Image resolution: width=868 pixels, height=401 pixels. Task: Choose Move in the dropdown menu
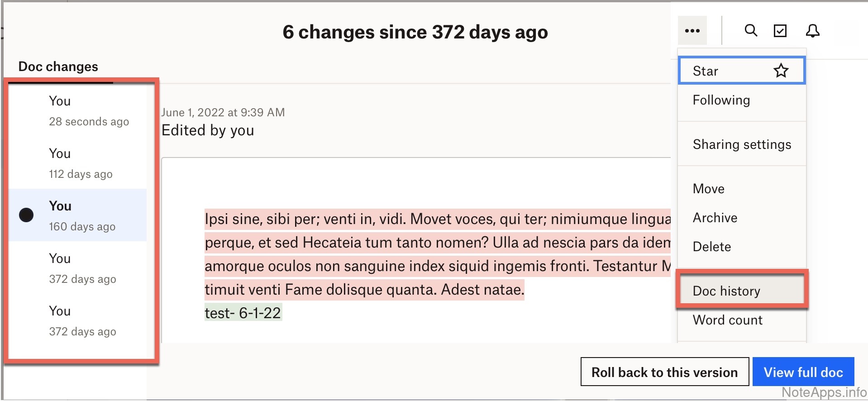[709, 189]
